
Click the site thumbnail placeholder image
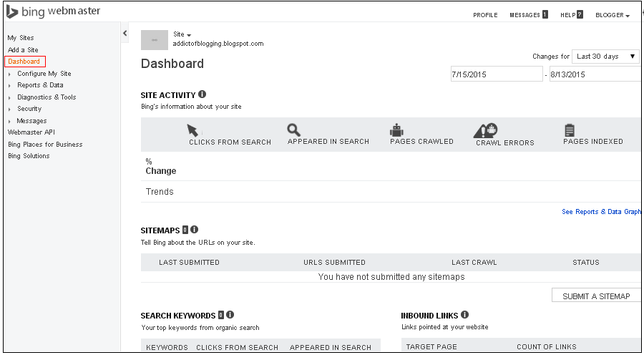coord(155,40)
